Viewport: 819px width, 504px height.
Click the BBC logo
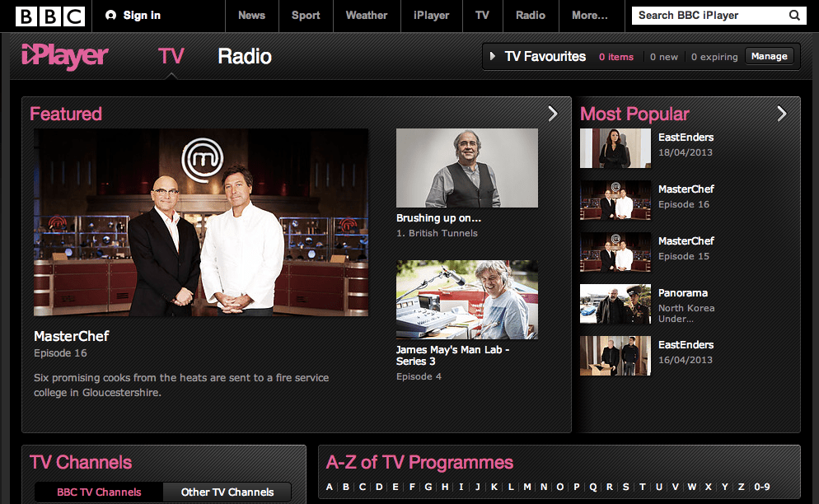pyautogui.click(x=49, y=16)
